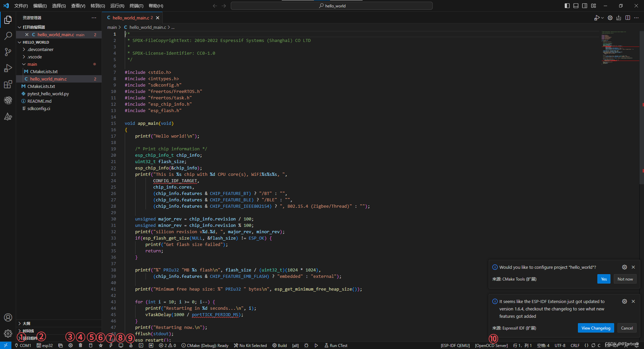
Task: Open the CMake view in activity bar
Action: click(x=8, y=116)
